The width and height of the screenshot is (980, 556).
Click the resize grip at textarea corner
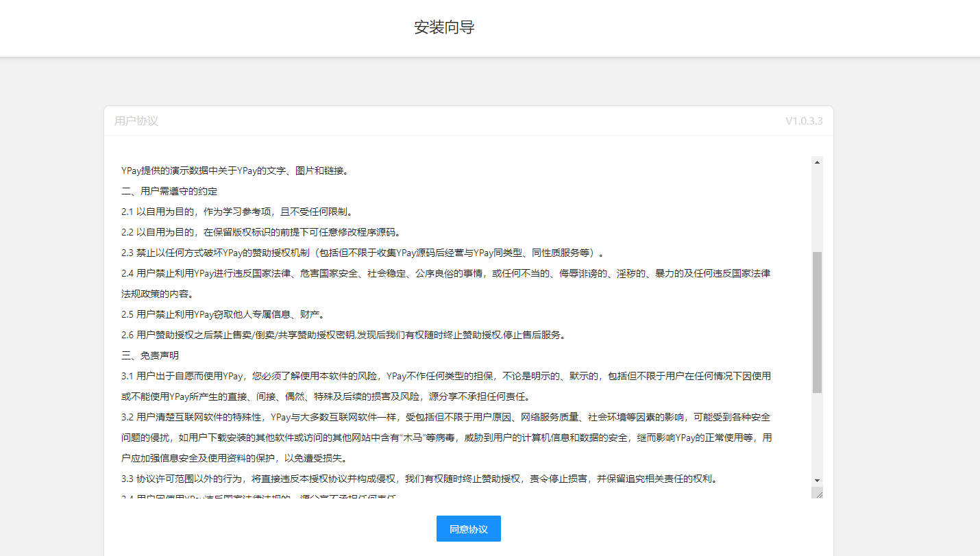click(x=817, y=492)
